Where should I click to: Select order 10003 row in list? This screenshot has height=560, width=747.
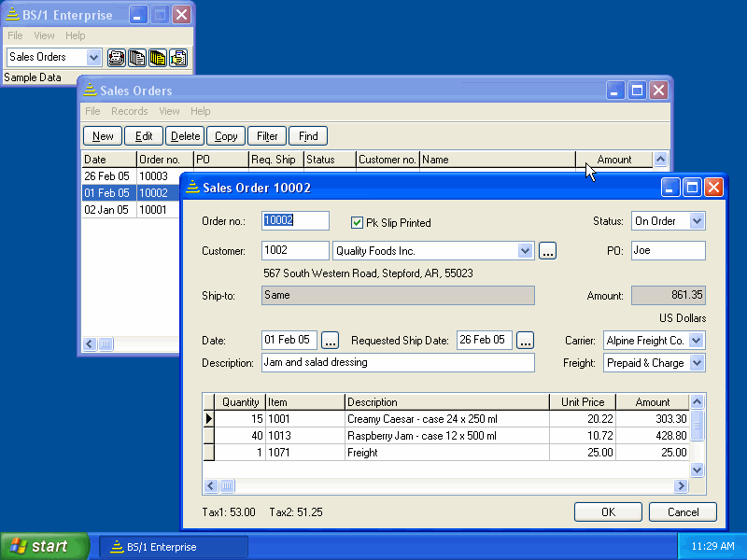tap(131, 176)
